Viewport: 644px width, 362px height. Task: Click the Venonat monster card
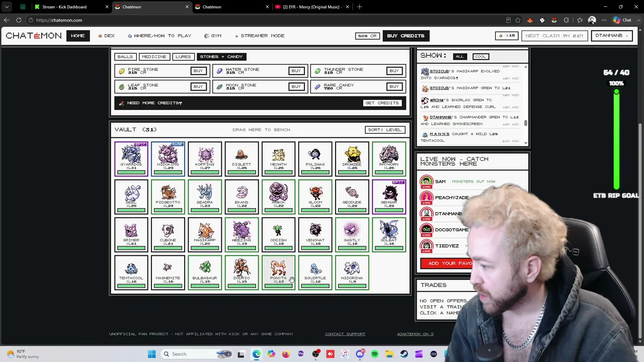point(315,235)
